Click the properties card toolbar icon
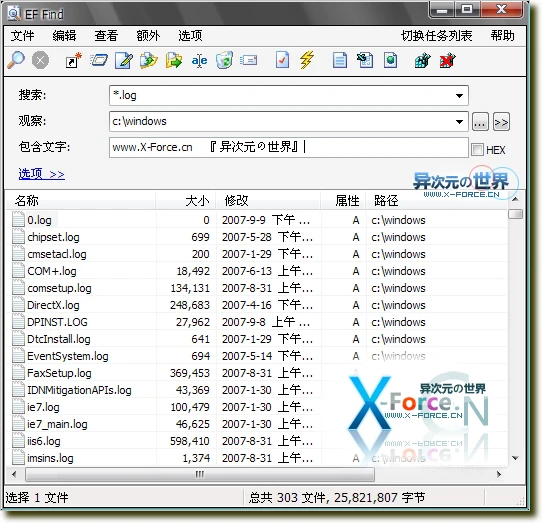The height and width of the screenshot is (523, 542). [x=249, y=60]
